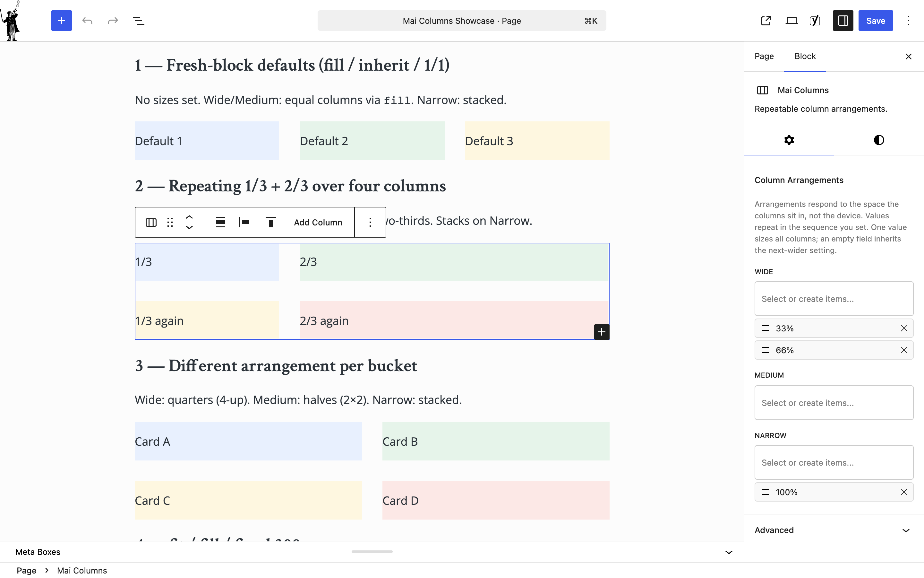Close the settings sidebar
924x578 pixels.
tap(908, 57)
